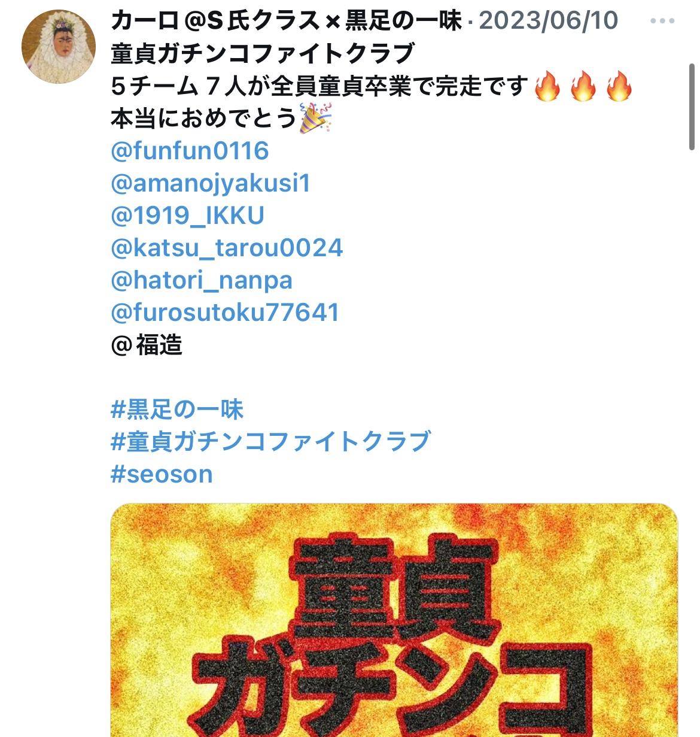Open hashtag #黒足の一味

pos(177,410)
